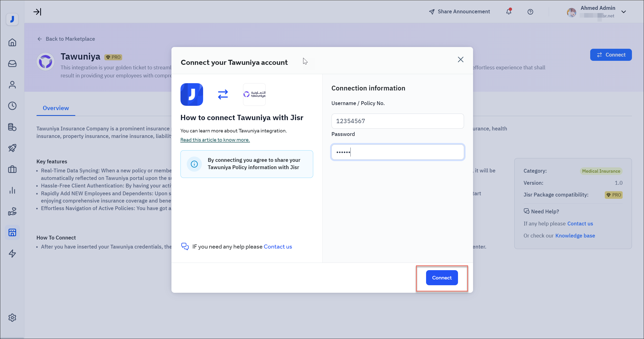Viewport: 644px width, 339px height.
Task: Open the Reports bar chart icon
Action: tap(12, 190)
